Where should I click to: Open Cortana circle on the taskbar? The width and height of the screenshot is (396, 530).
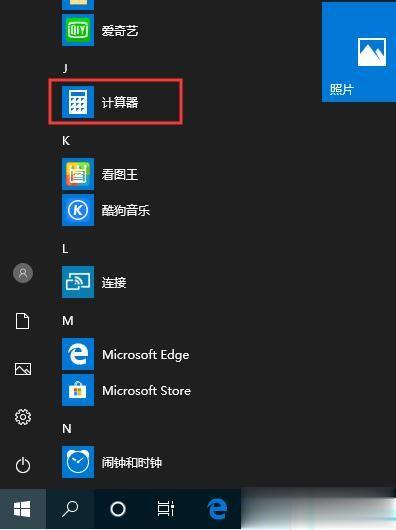point(118,509)
